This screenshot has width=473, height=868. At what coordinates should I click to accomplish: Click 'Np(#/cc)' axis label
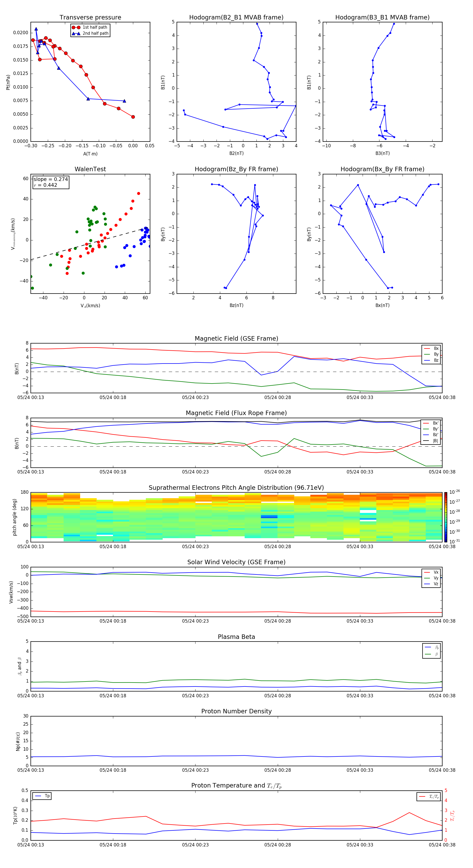tap(18, 741)
